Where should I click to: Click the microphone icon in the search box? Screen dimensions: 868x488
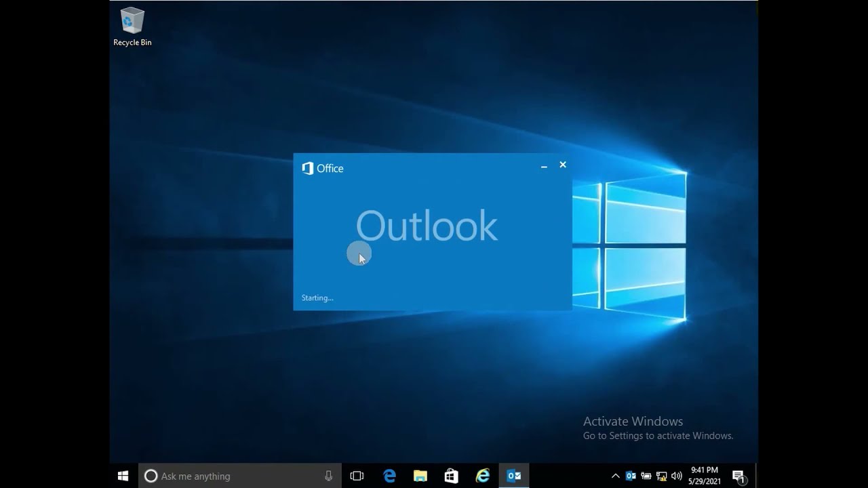(x=329, y=476)
